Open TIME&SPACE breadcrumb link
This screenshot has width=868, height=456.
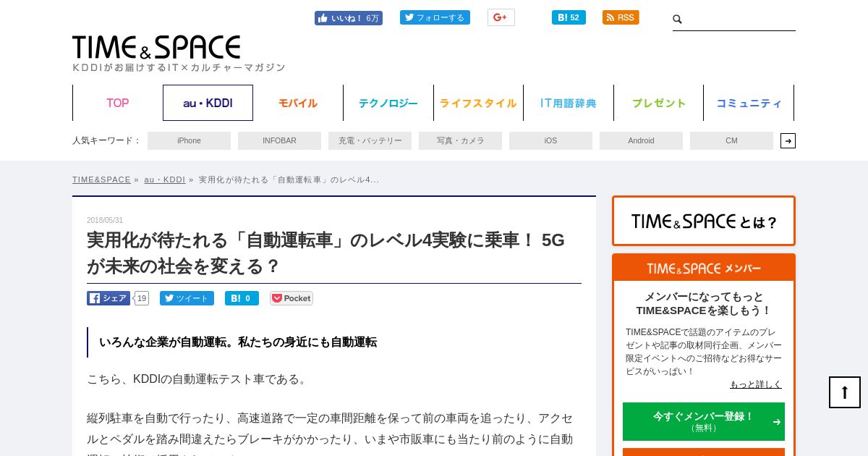101,180
